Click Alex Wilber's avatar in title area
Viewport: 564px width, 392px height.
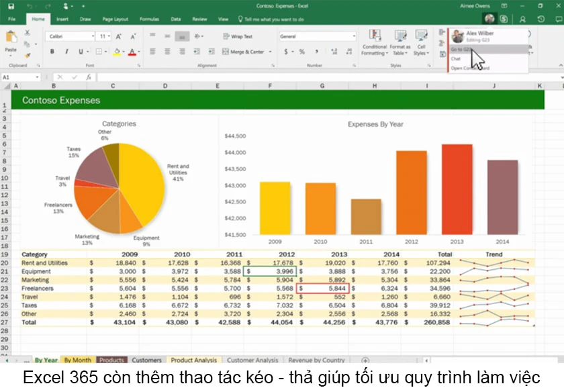489,19
